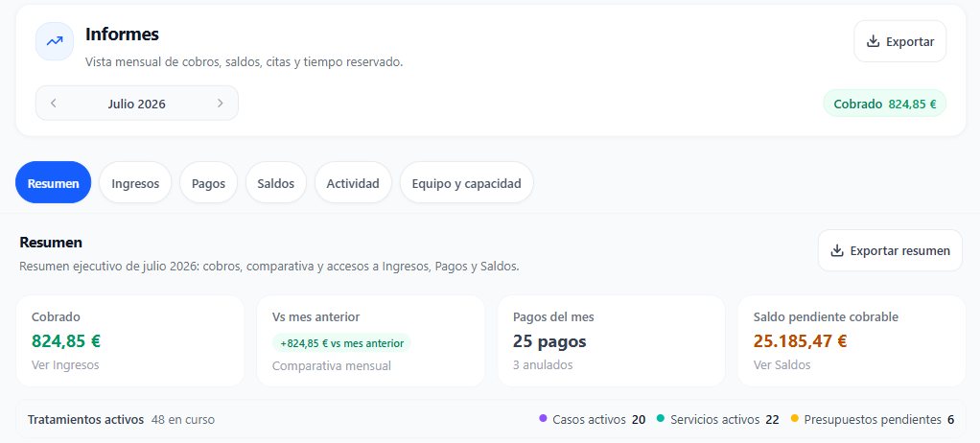Click the Casos activos 20 label
980x443 pixels.
(x=598, y=420)
